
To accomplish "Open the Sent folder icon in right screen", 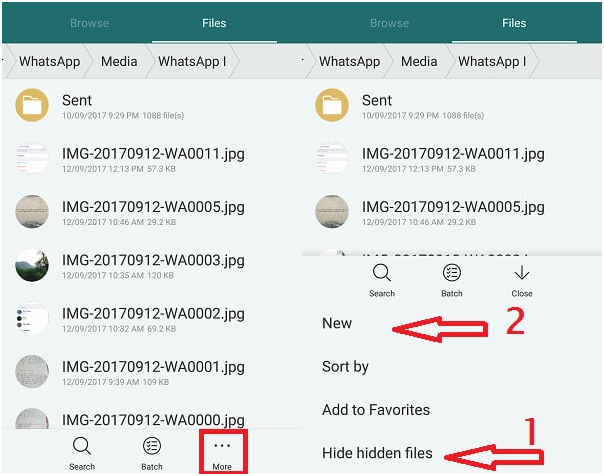I will pos(332,105).
